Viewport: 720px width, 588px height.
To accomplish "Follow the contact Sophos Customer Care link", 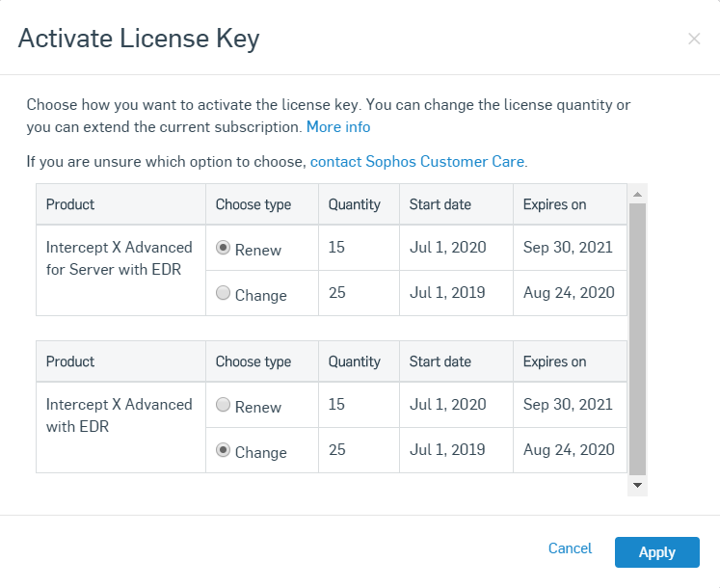I will 417,162.
